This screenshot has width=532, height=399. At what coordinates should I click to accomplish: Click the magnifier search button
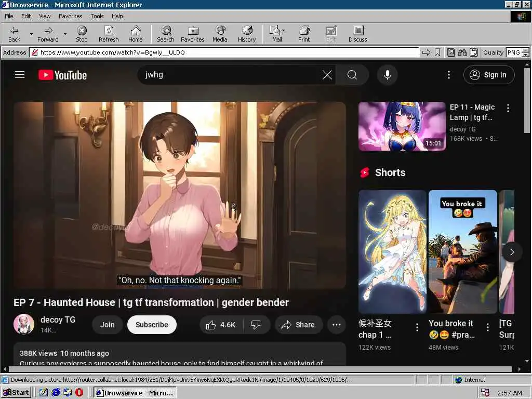pyautogui.click(x=352, y=75)
